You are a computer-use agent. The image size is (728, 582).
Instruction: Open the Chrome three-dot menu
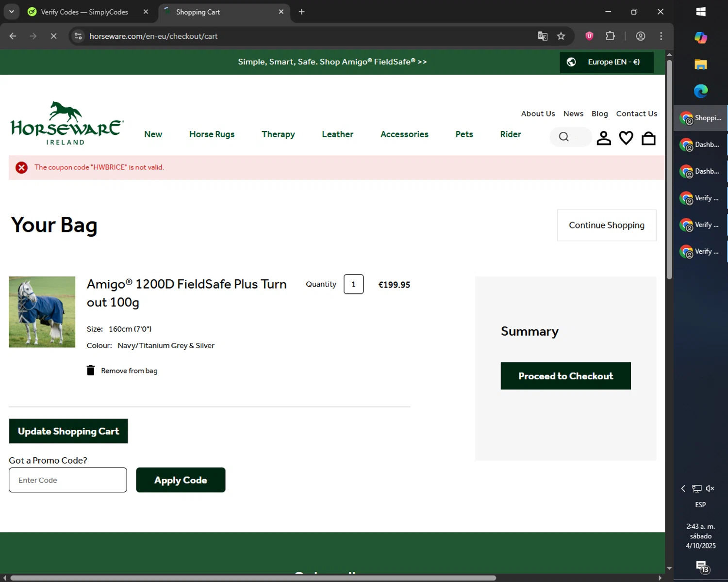(661, 36)
